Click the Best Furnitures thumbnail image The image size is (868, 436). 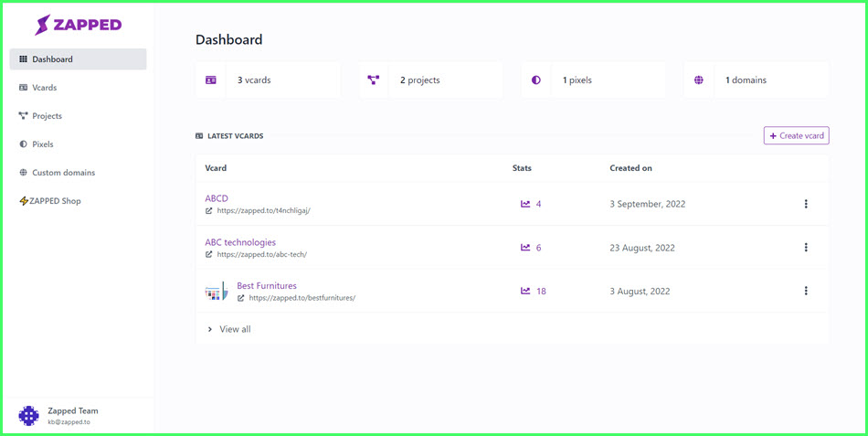[x=217, y=292]
